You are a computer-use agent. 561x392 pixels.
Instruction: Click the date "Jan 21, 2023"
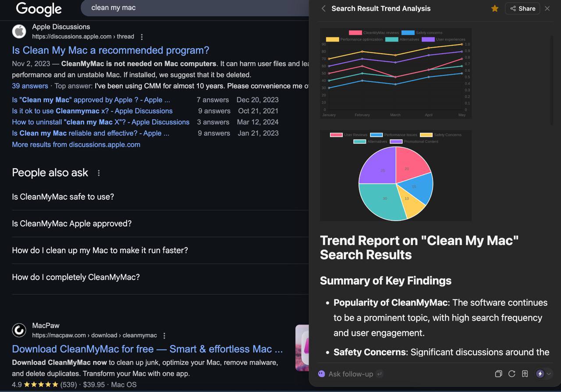258,133
